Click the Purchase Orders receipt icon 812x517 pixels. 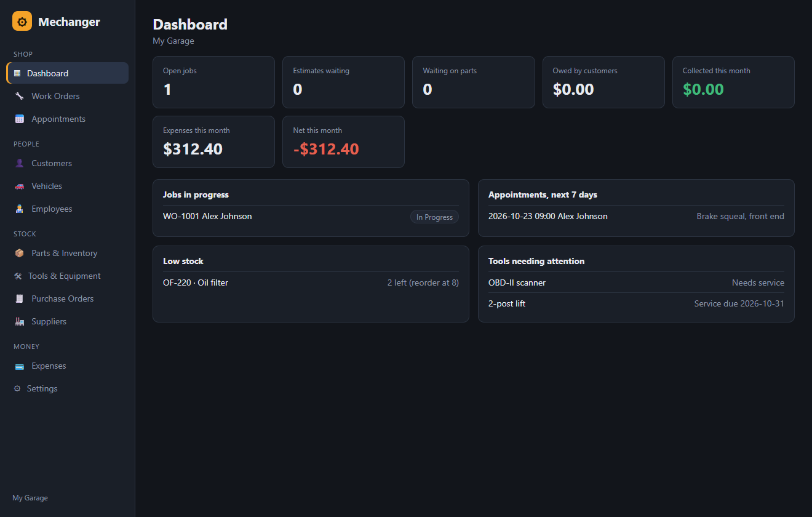(19, 299)
